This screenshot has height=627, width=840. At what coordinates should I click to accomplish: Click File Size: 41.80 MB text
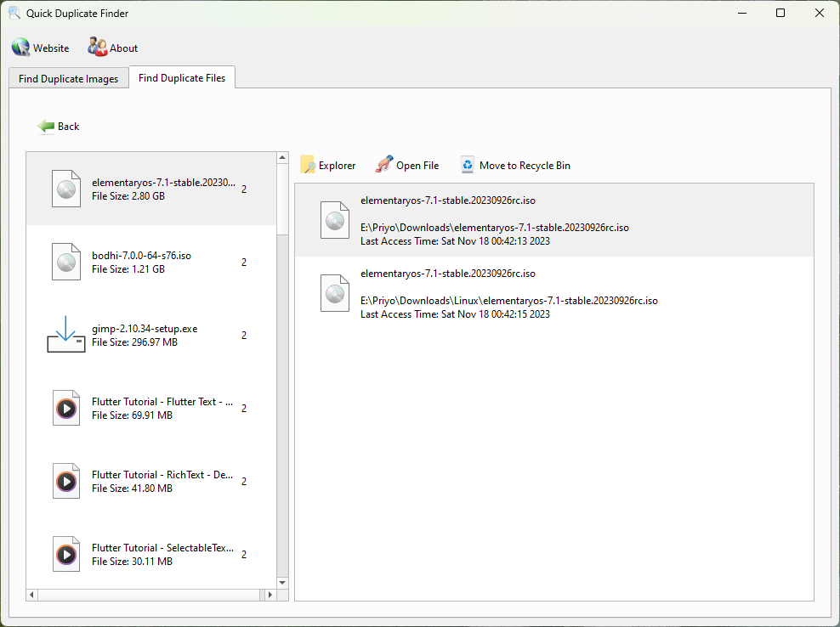click(x=132, y=489)
